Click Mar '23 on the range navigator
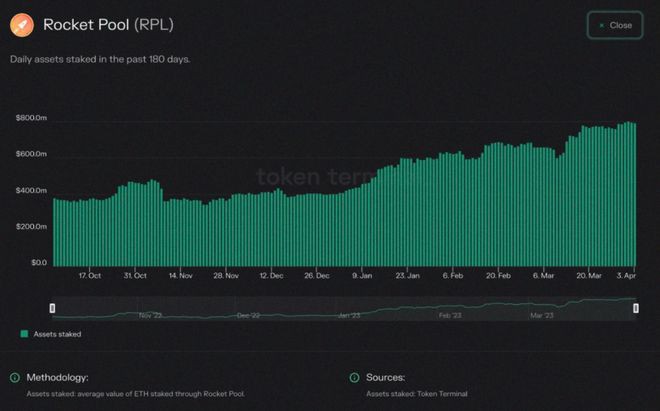The image size is (660, 411). point(541,315)
